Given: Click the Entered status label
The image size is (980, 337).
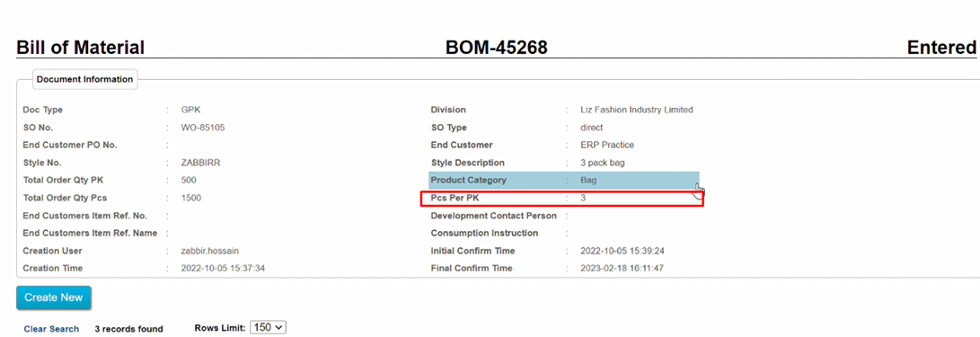Looking at the screenshot, I should pos(941,48).
